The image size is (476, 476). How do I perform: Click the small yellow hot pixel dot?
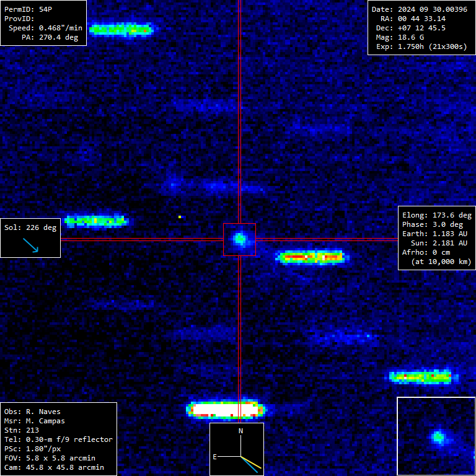pos(180,217)
